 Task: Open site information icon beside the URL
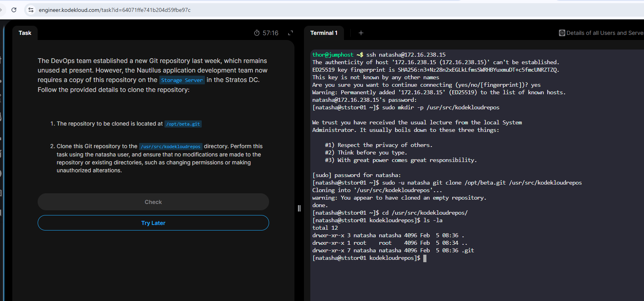point(31,10)
